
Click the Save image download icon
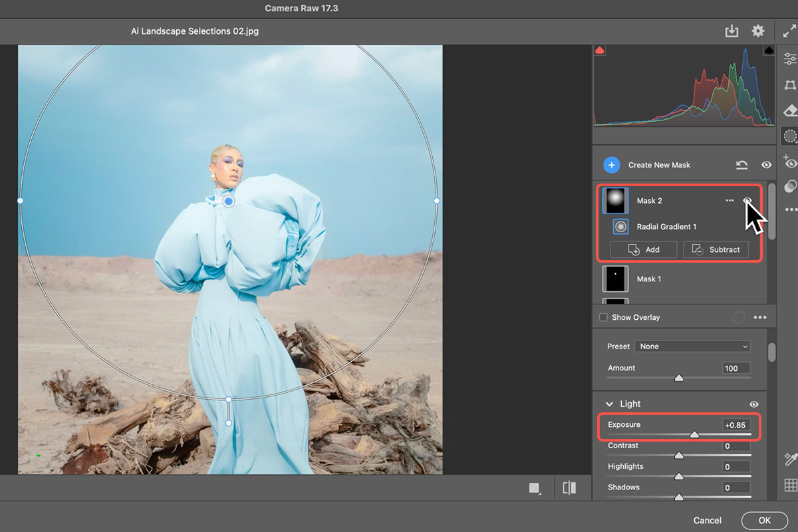(x=731, y=31)
